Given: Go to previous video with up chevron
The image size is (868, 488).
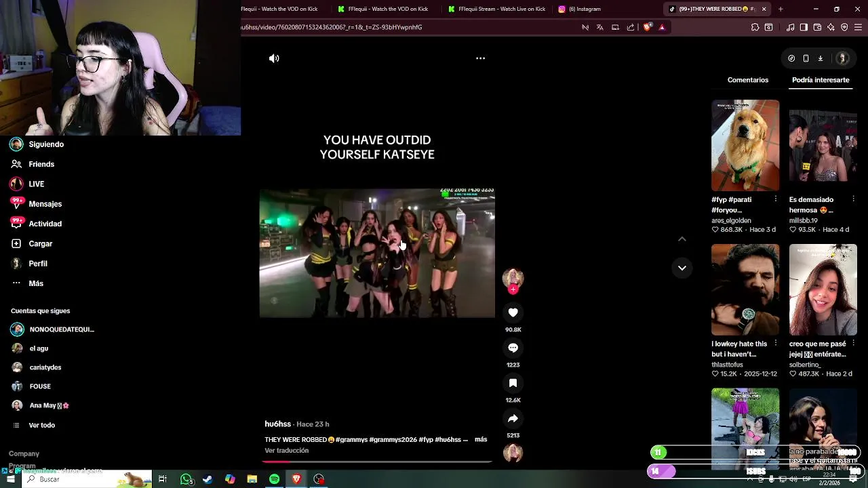Looking at the screenshot, I should (x=682, y=239).
